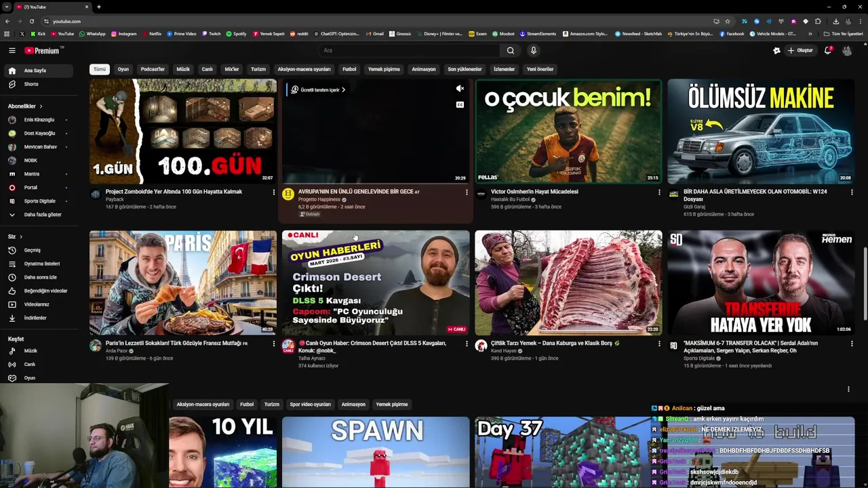Select the Tümü filter chip
The image size is (868, 488).
100,69
